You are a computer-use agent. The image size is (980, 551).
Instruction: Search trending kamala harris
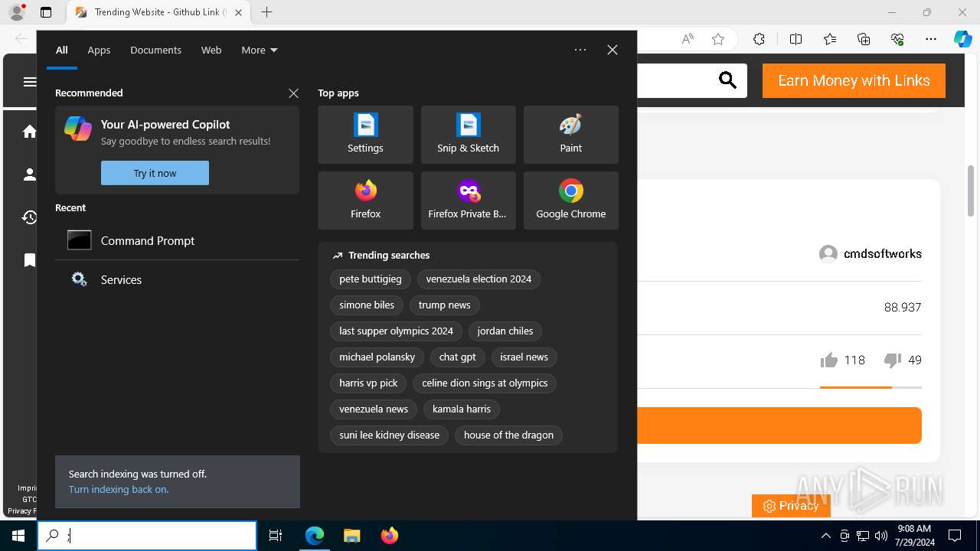pos(462,409)
